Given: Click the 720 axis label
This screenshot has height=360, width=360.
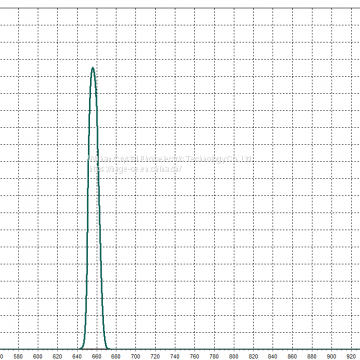Looking at the screenshot, I should point(155,356).
